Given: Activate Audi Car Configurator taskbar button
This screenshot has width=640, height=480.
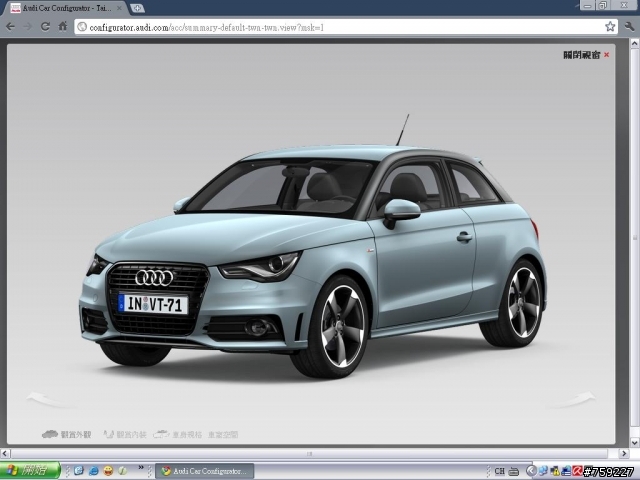Looking at the screenshot, I should point(205,471).
